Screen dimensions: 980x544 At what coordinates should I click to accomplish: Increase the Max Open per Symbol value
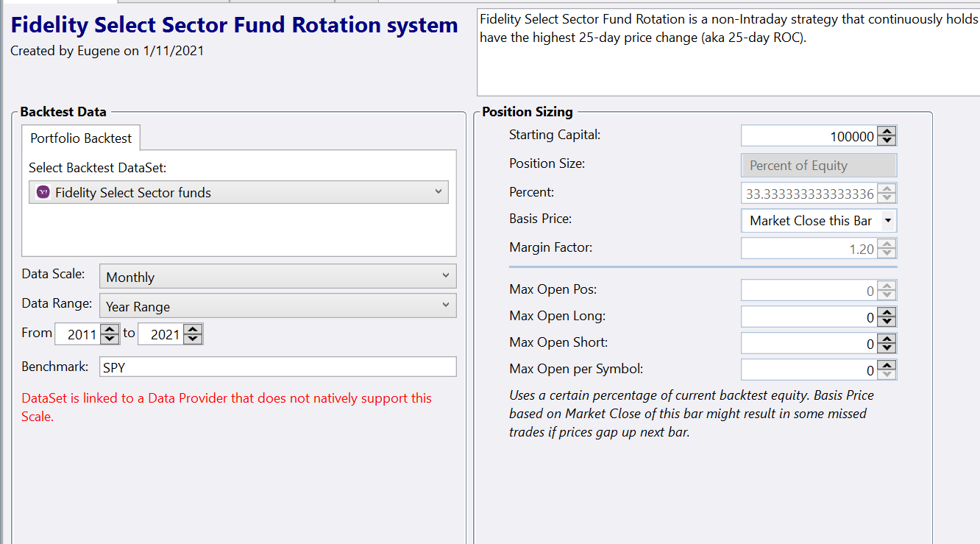pyautogui.click(x=887, y=366)
